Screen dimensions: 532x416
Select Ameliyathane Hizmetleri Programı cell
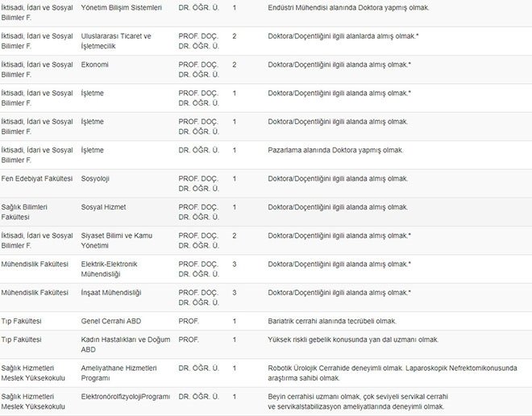(118, 373)
